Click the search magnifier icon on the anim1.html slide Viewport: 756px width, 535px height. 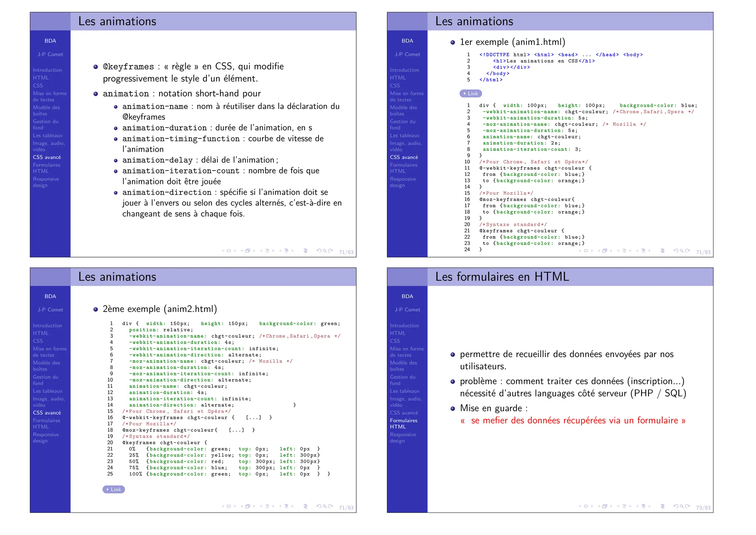[x=682, y=251]
